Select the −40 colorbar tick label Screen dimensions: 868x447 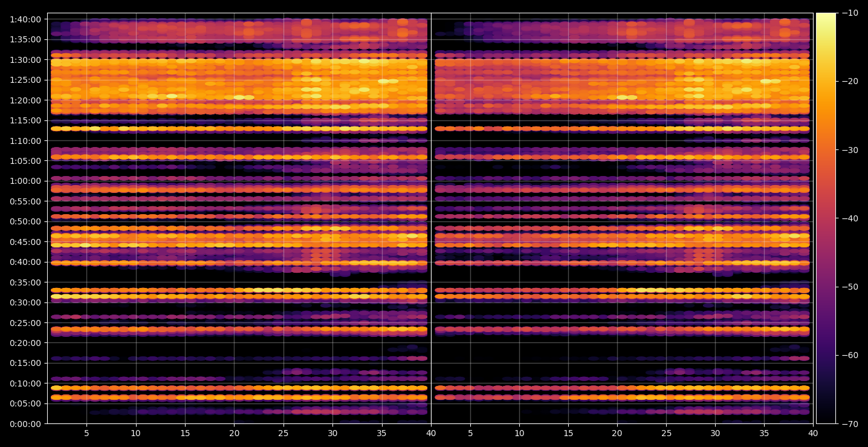pyautogui.click(x=849, y=218)
